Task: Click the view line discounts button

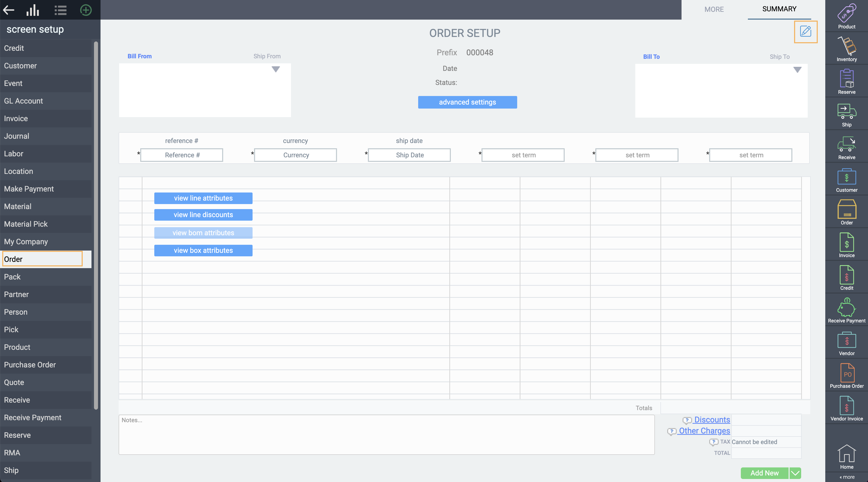Action: pyautogui.click(x=203, y=215)
